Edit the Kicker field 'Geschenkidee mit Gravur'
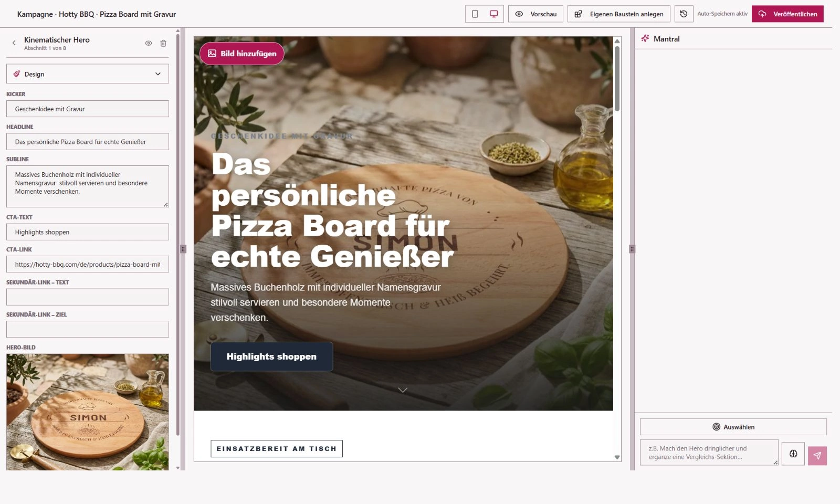This screenshot has width=840, height=504. tap(88, 109)
